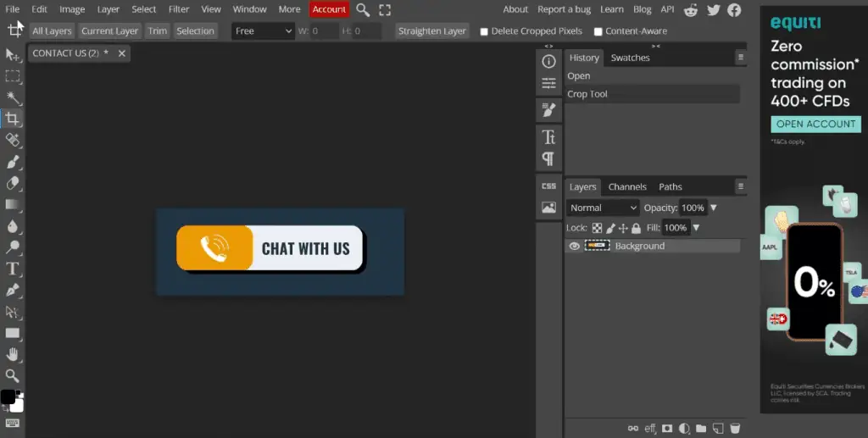Open the Reddit link icon
Image resolution: width=868 pixels, height=438 pixels.
[x=690, y=10]
